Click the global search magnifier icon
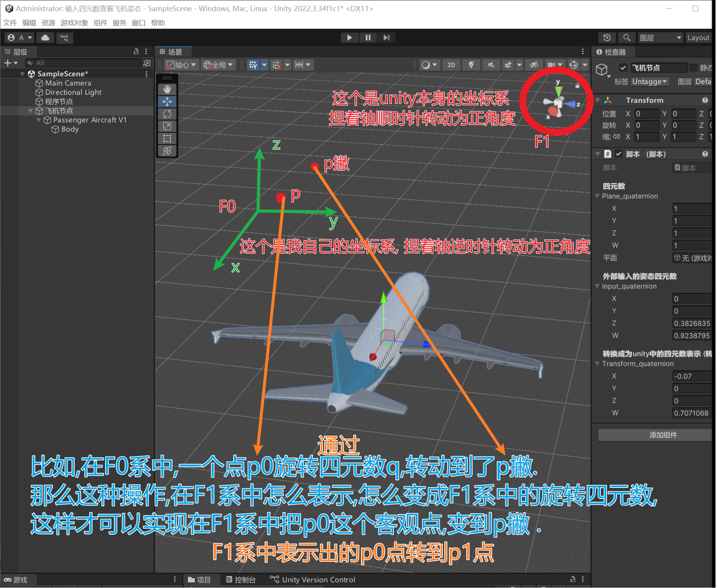718x588 pixels. 627,38
